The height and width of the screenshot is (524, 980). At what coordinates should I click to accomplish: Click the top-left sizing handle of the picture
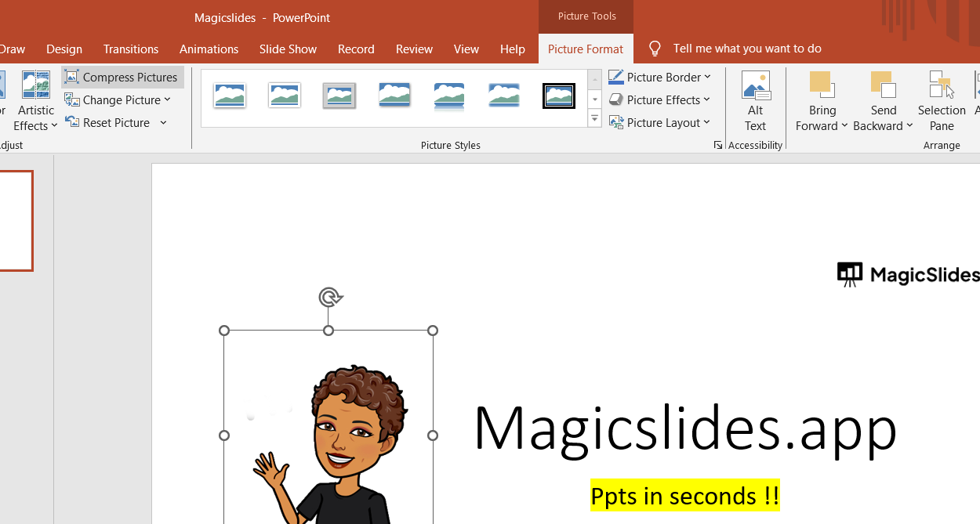click(224, 331)
